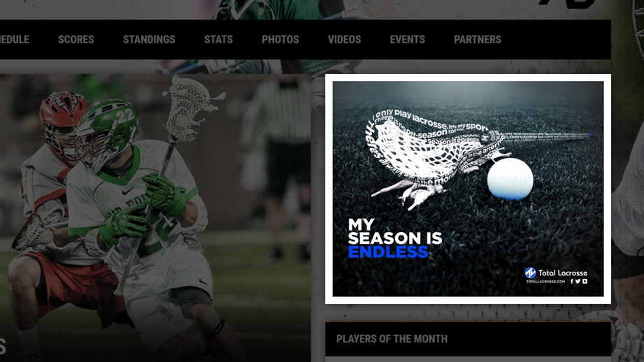Click the white lacrosse ball in the ad

tap(510, 178)
